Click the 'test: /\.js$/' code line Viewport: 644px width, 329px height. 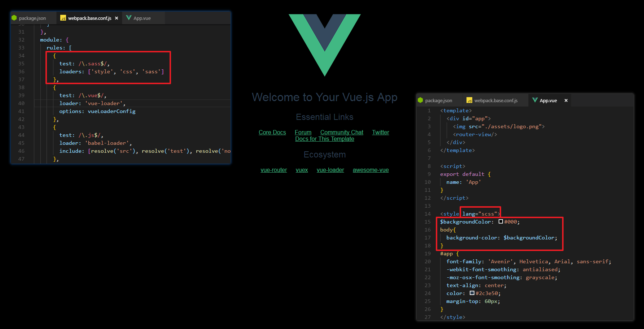[x=81, y=135]
